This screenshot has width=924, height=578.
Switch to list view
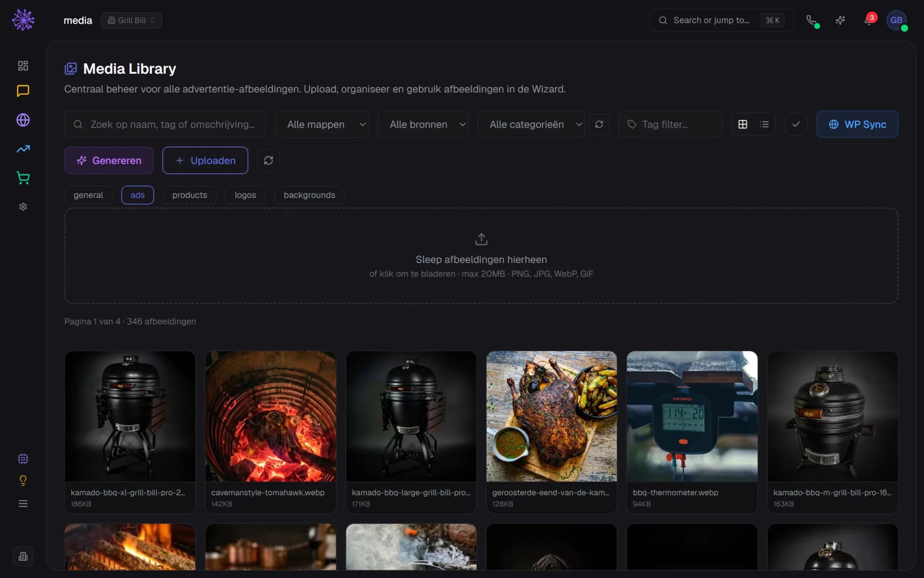tap(764, 124)
